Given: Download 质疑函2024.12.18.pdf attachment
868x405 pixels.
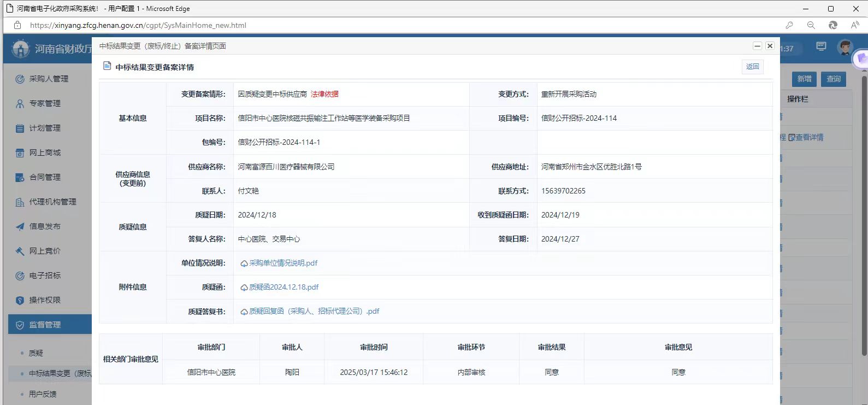Looking at the screenshot, I should [x=284, y=287].
